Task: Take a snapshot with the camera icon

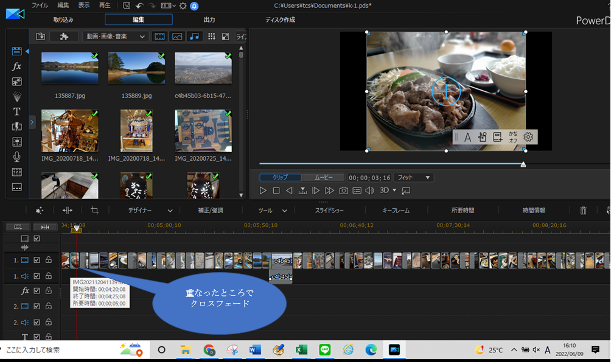Action: point(343,191)
